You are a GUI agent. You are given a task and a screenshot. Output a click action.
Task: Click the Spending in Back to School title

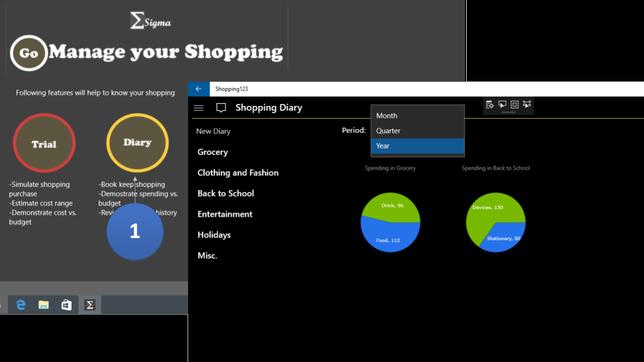pyautogui.click(x=496, y=168)
